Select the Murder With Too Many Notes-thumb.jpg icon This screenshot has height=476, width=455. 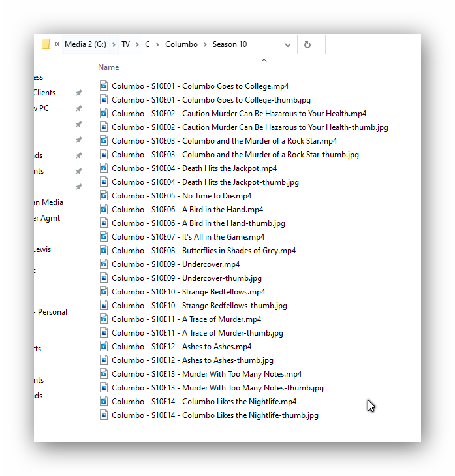(104, 387)
